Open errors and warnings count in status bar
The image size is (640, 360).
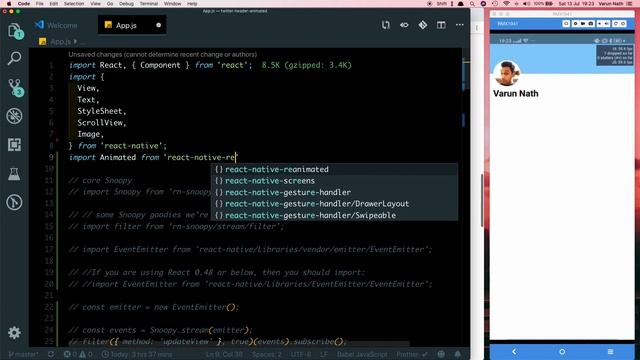click(x=78, y=354)
